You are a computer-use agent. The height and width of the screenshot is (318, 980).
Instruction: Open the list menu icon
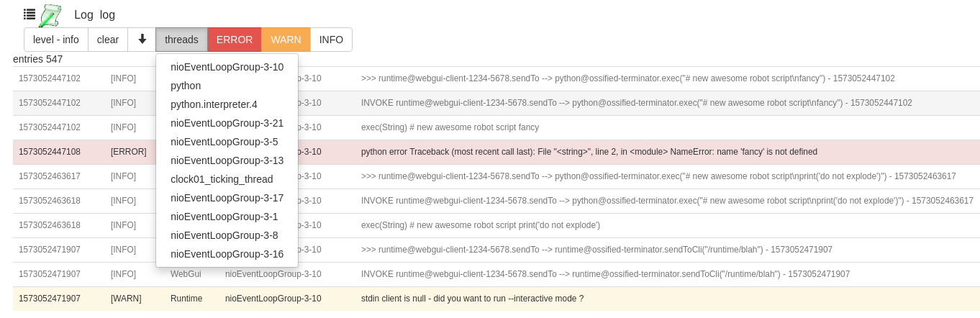click(x=30, y=14)
